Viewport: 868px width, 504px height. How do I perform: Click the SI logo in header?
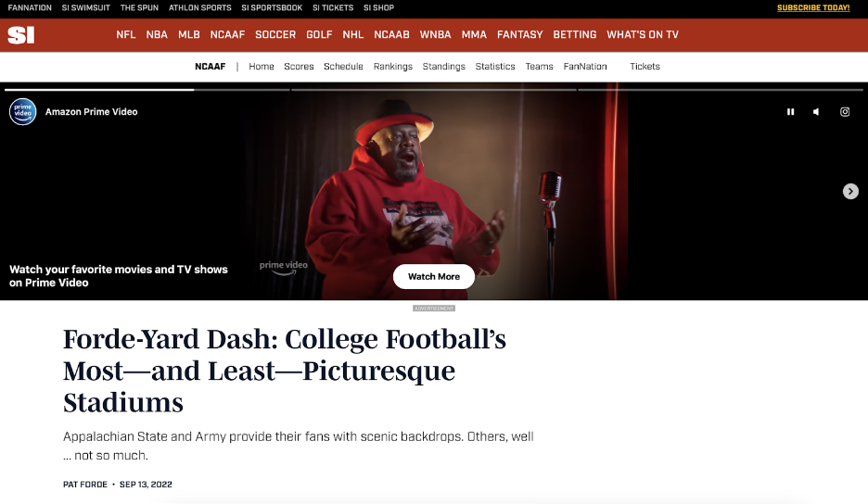pos(21,35)
